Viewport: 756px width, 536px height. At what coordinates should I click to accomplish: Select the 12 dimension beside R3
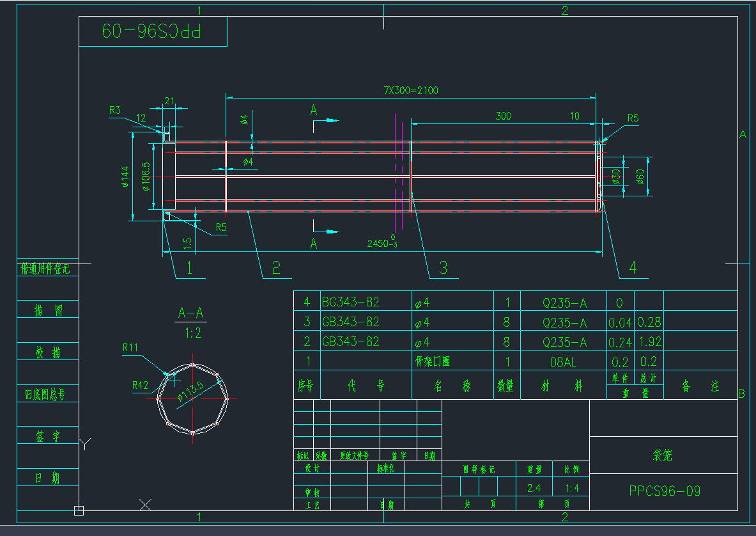pyautogui.click(x=141, y=118)
